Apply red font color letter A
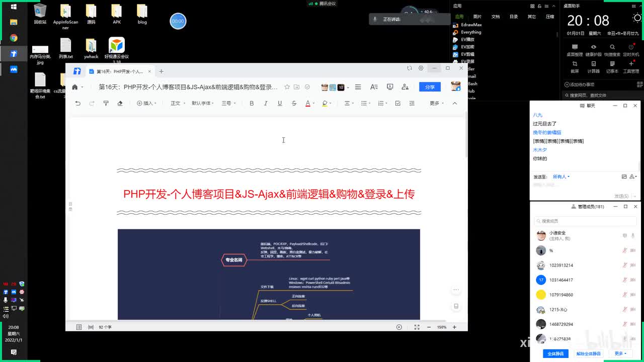This screenshot has width=644, height=362. coord(308,103)
